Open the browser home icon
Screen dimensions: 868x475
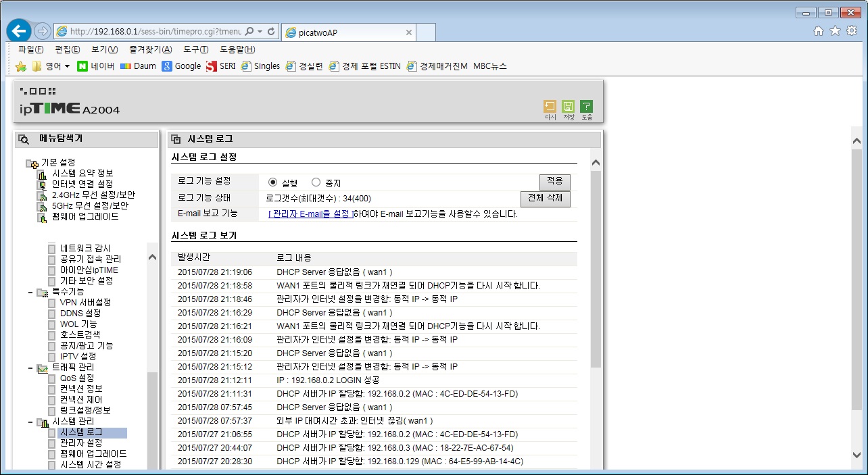coord(819,30)
